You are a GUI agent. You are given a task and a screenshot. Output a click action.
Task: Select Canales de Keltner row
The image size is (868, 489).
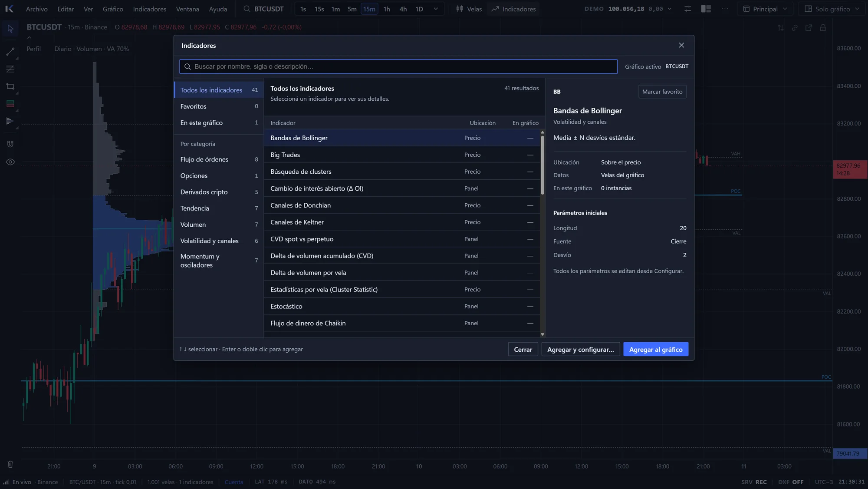tap(401, 222)
